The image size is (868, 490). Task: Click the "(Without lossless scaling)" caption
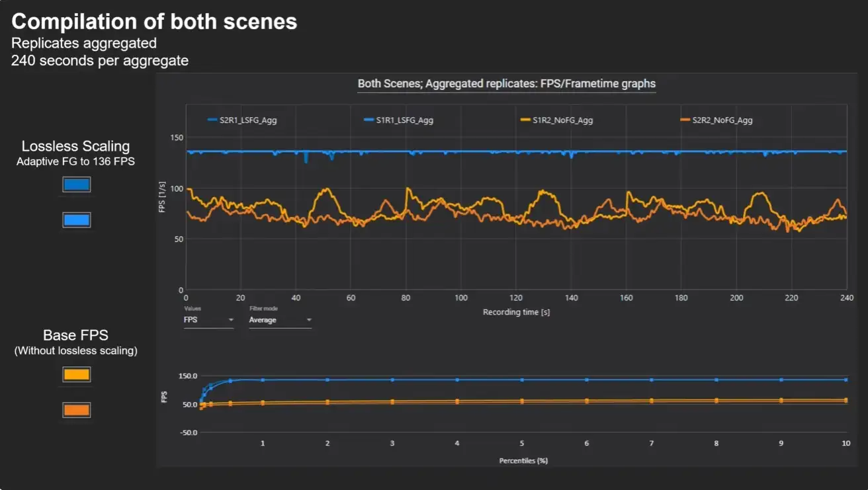pyautogui.click(x=76, y=350)
